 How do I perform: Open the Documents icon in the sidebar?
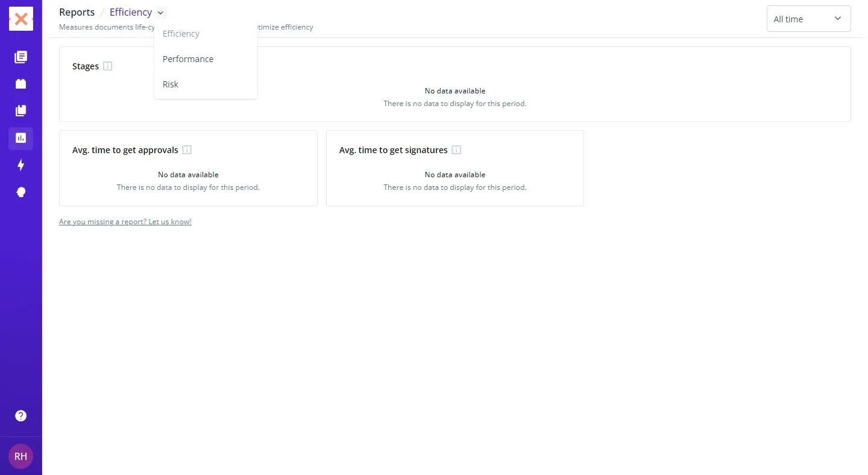(21, 57)
